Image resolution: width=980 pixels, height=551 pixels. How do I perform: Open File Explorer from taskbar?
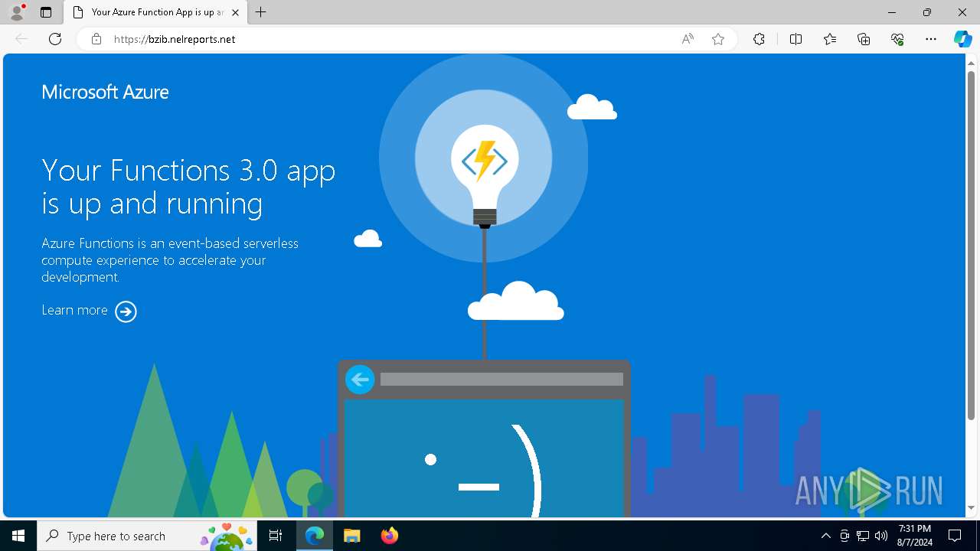tap(351, 536)
